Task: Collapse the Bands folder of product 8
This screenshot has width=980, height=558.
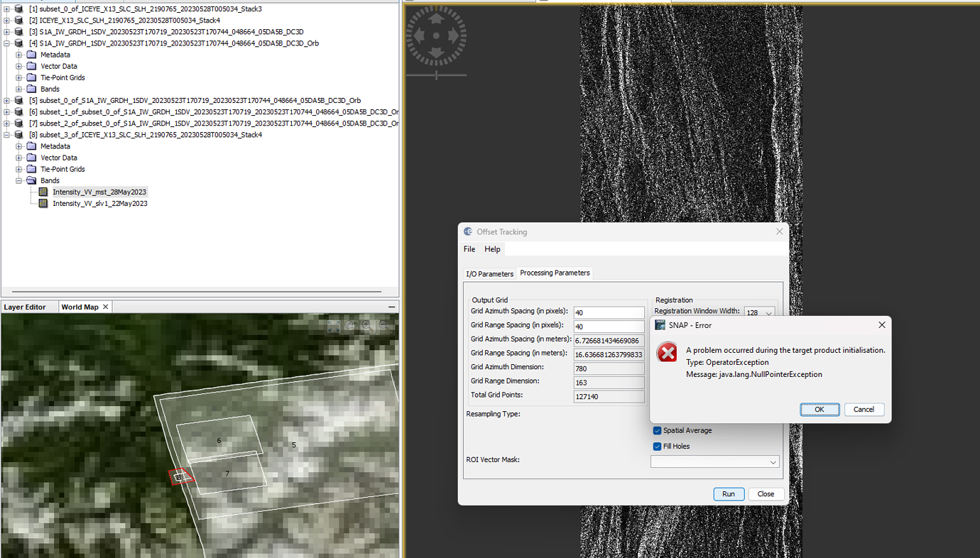Action: click(x=18, y=180)
